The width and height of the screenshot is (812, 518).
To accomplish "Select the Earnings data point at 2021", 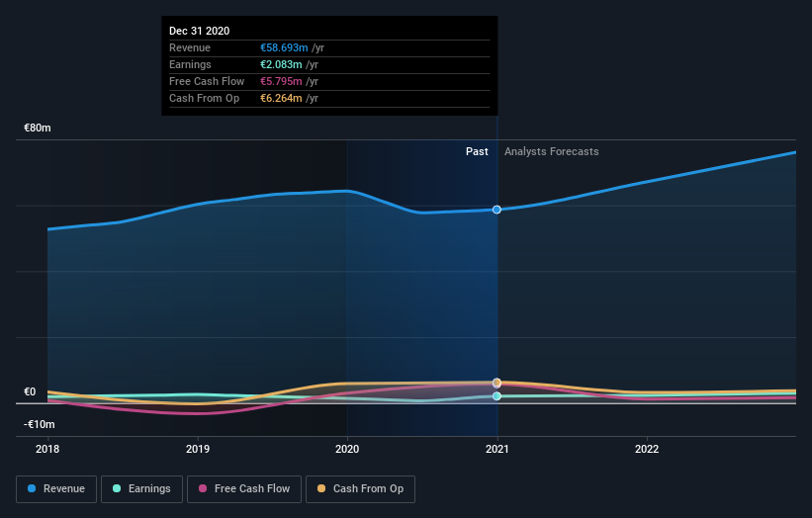I will tap(496, 395).
